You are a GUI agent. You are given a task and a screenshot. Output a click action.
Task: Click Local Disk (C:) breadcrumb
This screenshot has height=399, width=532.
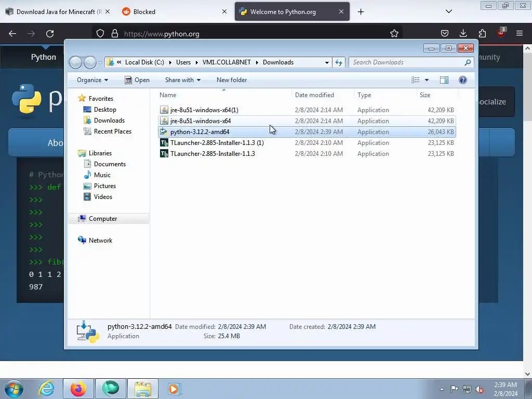click(x=144, y=62)
